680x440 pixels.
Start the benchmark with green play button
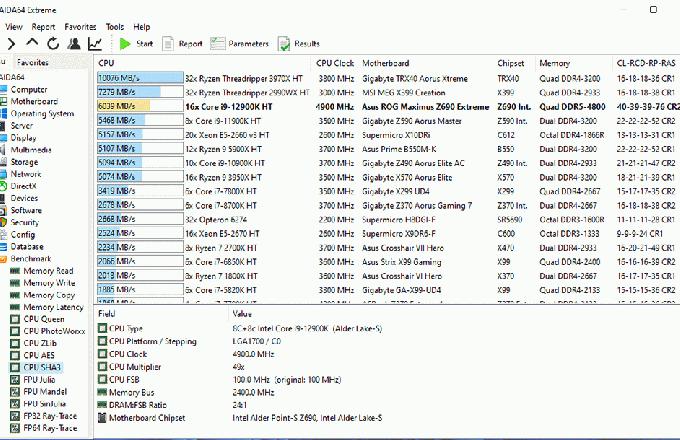(x=135, y=44)
